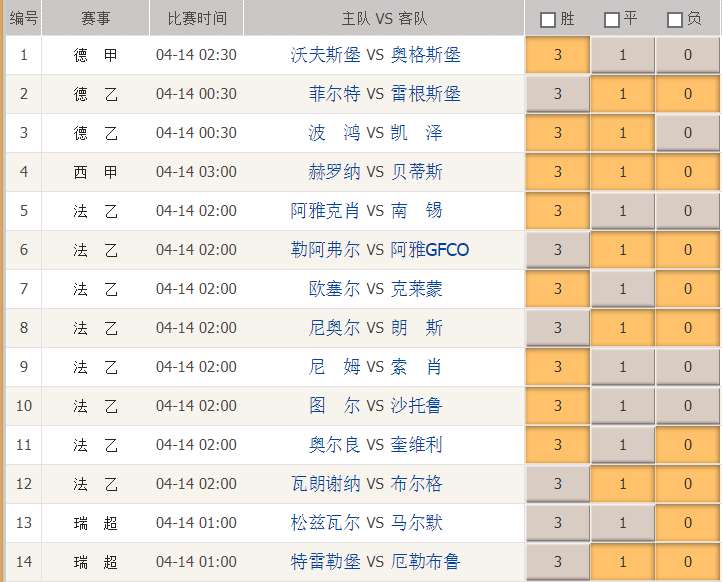Screen dimensions: 722x582
Task: Select the time 04-14 01:00 in row 14
Action: 197,562
